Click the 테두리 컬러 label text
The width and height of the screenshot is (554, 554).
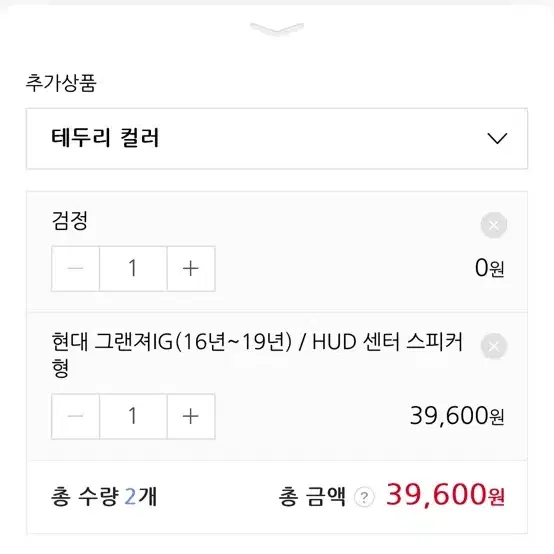click(x=105, y=138)
